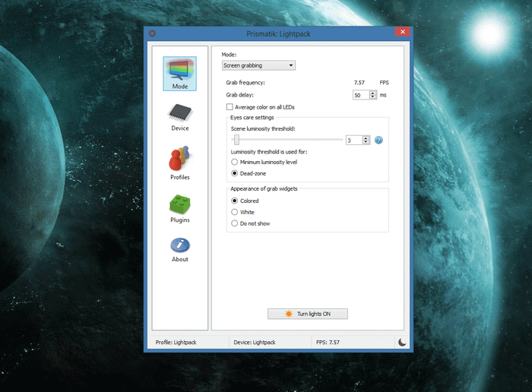Image resolution: width=532 pixels, height=392 pixels.
Task: Open the Plugins page
Action: 180,209
